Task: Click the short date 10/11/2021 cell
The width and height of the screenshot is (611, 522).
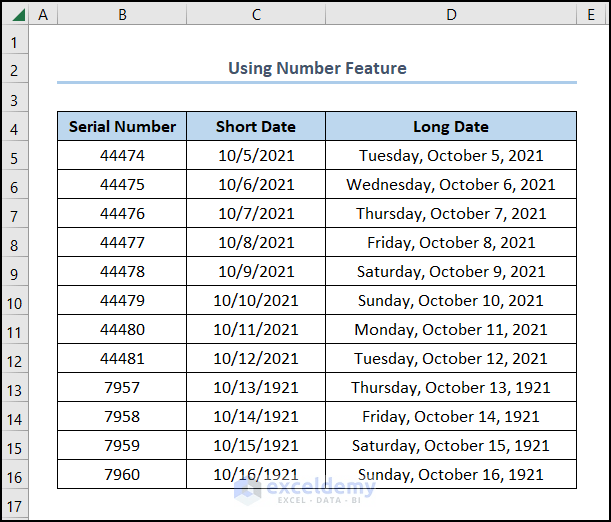Action: (x=256, y=329)
